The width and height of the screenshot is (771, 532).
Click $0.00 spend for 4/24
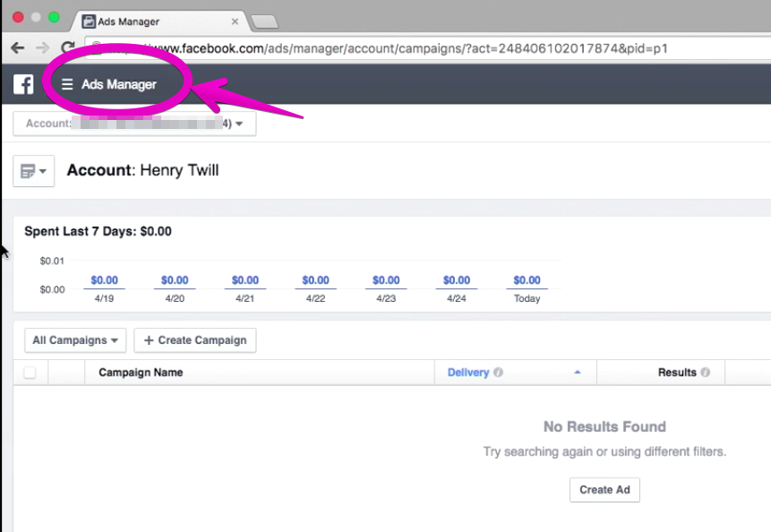[457, 280]
